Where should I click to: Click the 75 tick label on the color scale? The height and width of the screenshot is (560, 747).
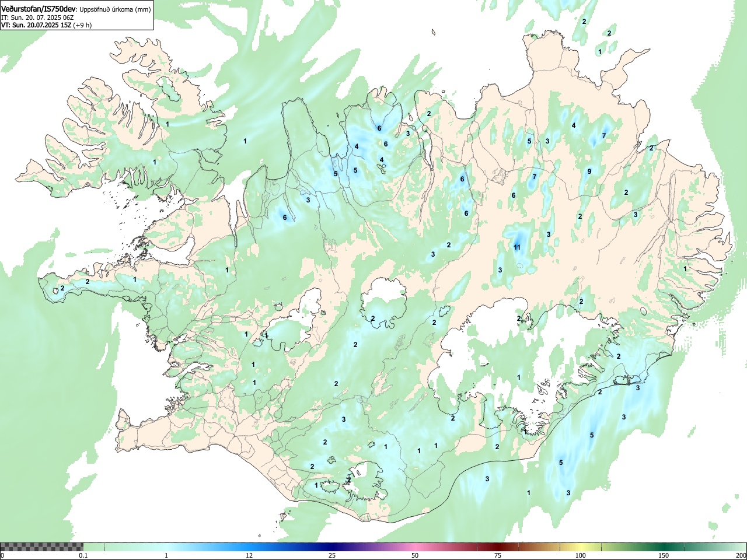pos(498,555)
